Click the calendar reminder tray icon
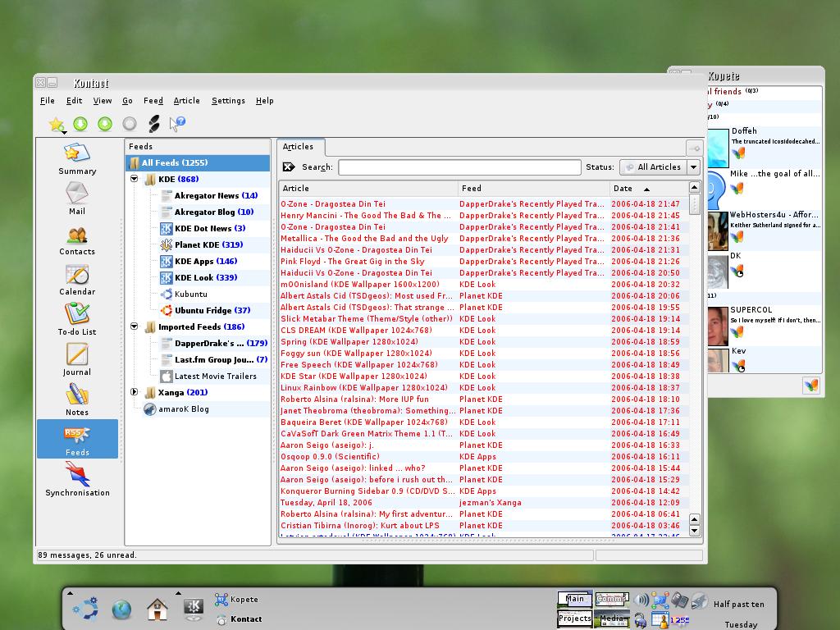The image size is (840, 630). 660,620
